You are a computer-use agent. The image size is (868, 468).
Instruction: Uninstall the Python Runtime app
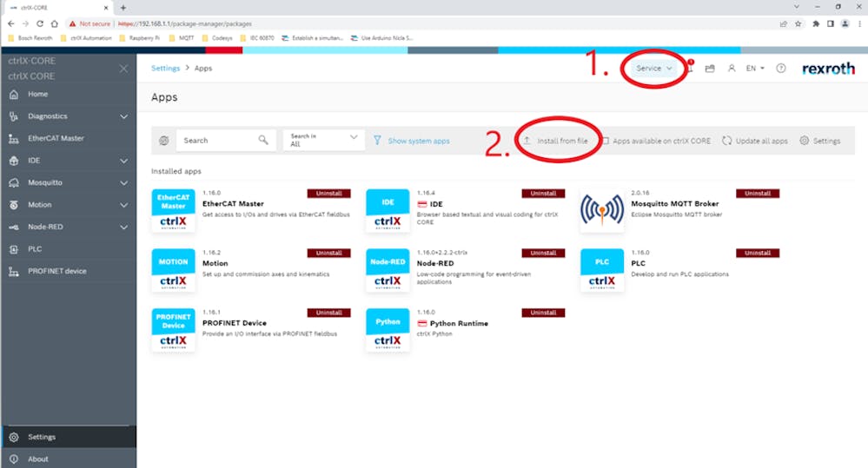pos(543,313)
